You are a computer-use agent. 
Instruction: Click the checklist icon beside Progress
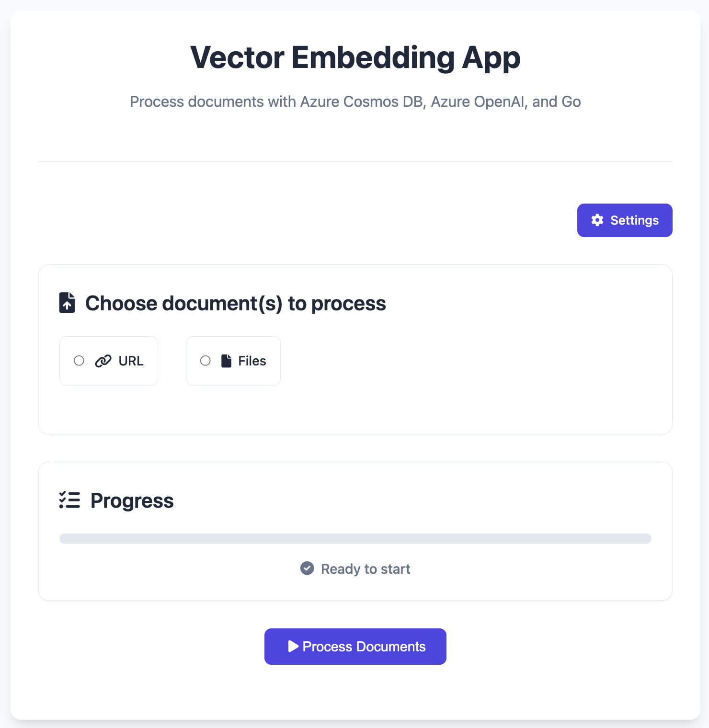pos(69,500)
